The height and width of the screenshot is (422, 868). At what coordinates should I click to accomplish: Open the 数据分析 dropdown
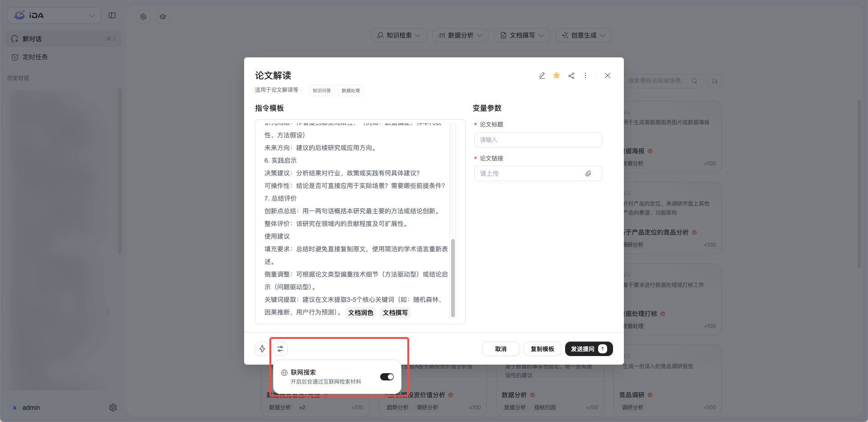(460, 35)
